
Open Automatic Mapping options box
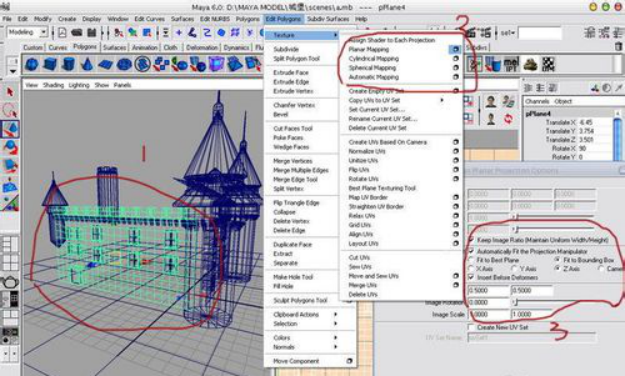click(456, 77)
